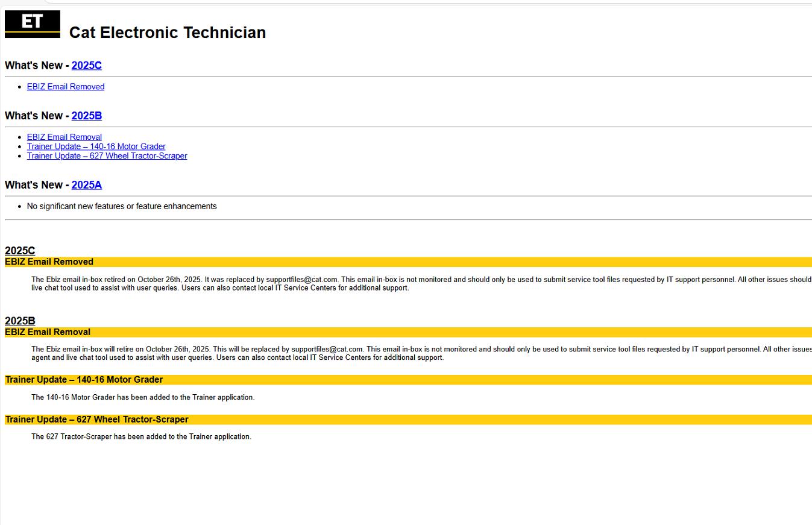The height and width of the screenshot is (525, 812).
Task: Click the 627 Tractor-Scraper description text
Action: click(141, 436)
